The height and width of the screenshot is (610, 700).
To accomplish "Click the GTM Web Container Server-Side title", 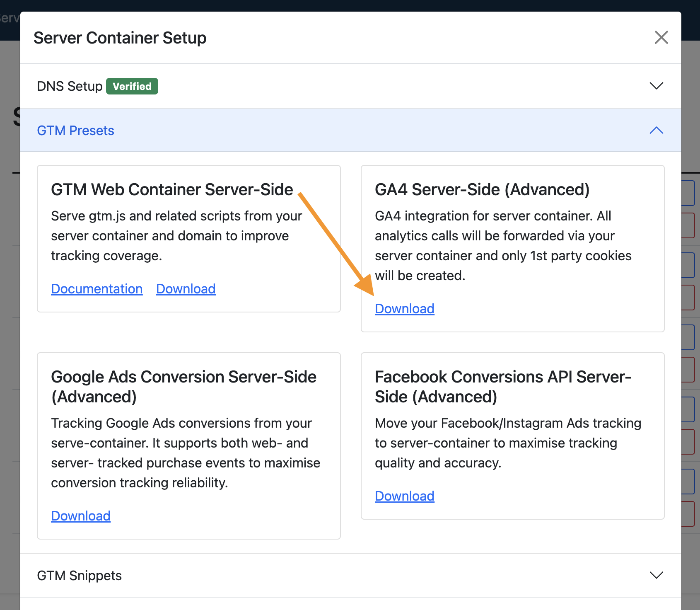I will [172, 189].
